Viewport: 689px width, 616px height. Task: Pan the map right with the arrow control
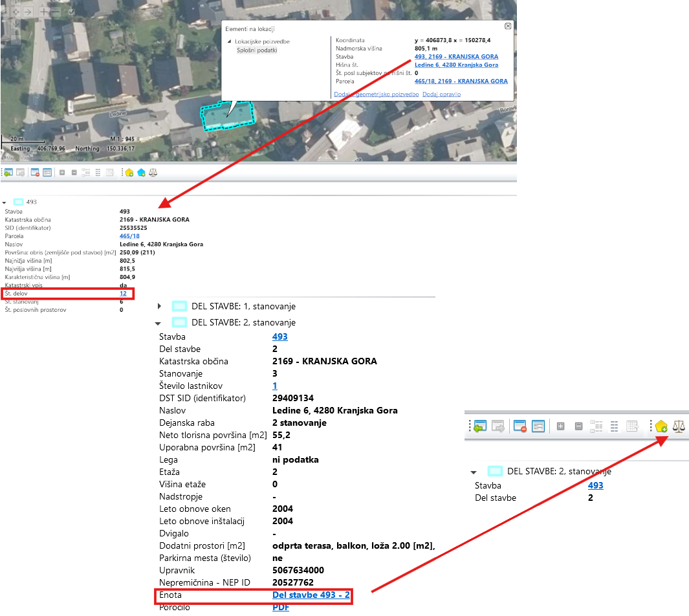coord(28,12)
